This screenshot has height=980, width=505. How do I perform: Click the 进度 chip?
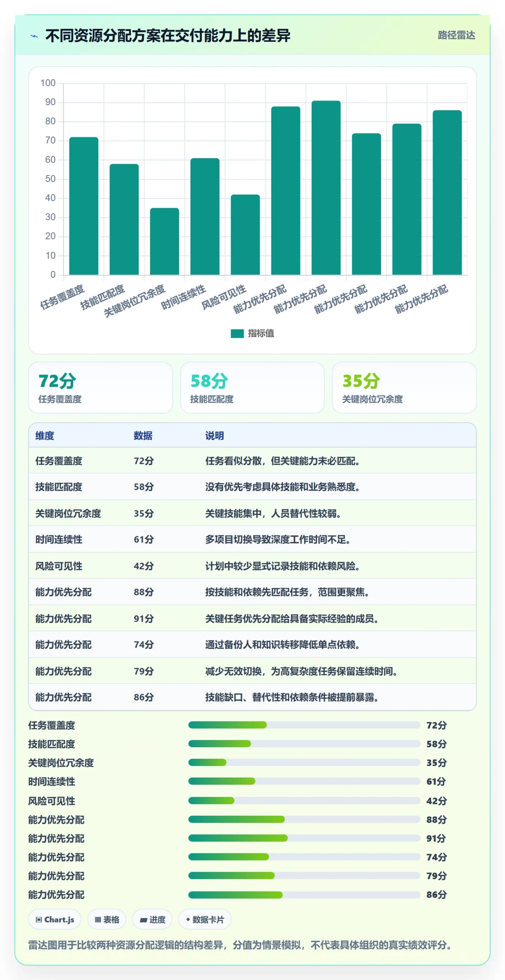pos(152,920)
